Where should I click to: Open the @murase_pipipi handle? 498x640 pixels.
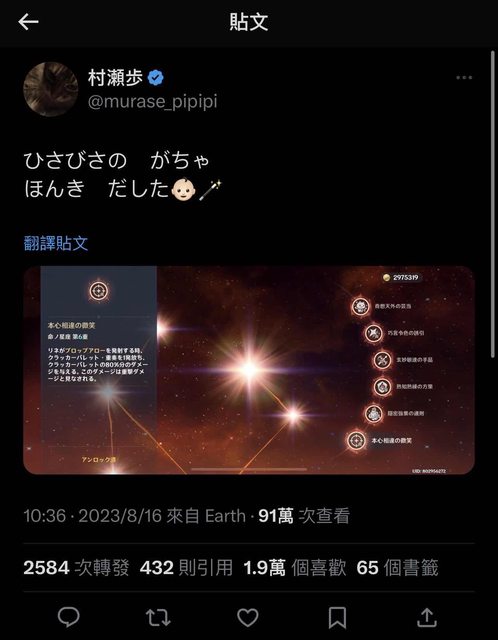coord(152,102)
